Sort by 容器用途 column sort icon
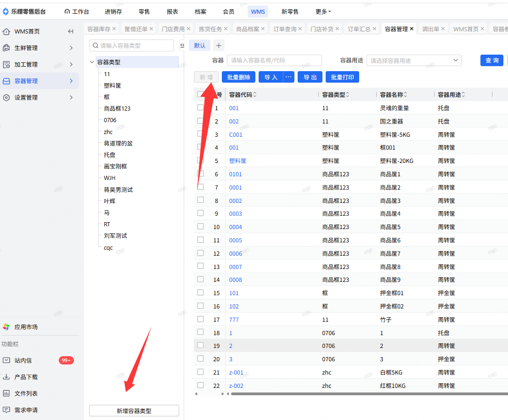This screenshot has height=420, width=508. [x=463, y=95]
